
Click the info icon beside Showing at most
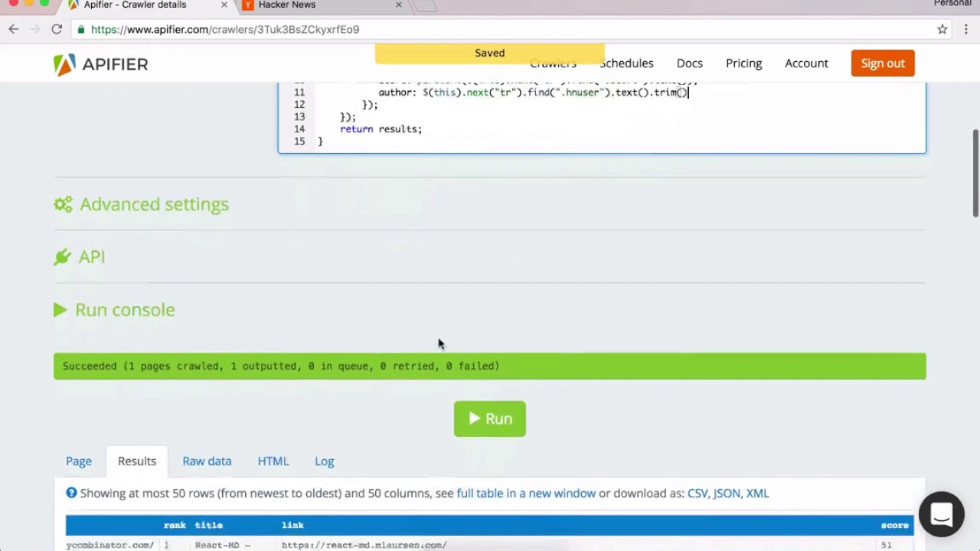[71, 493]
